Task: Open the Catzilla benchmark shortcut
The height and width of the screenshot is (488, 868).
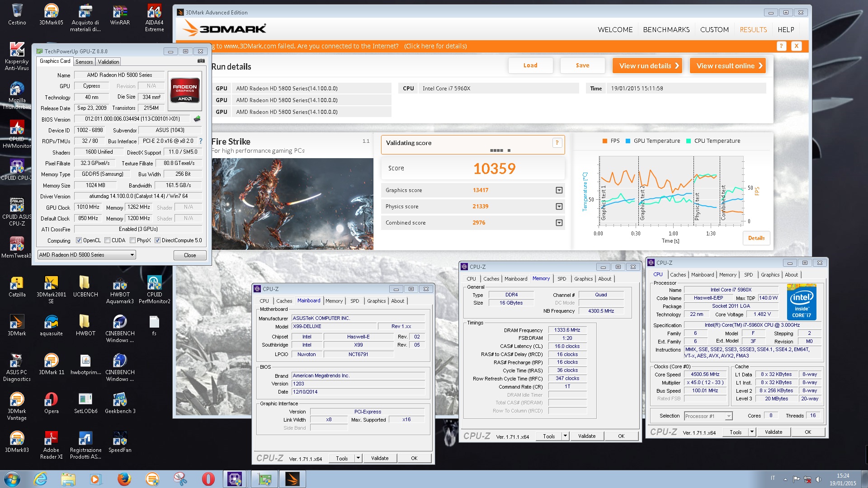Action: (17, 286)
